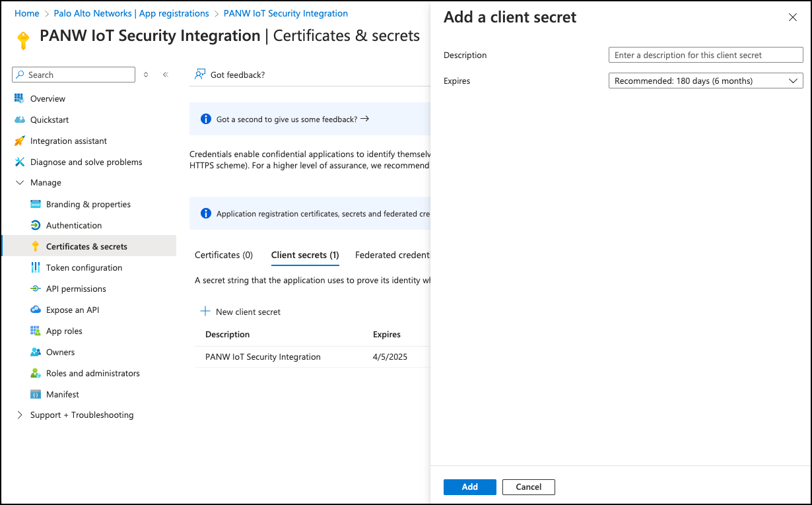Select the Client secrets (1) tab

pyautogui.click(x=305, y=255)
